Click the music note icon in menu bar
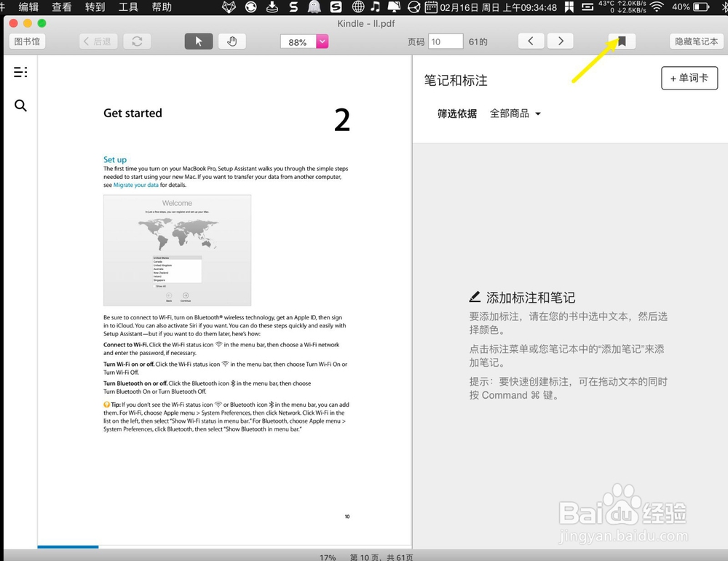This screenshot has width=728, height=561. 375,8
